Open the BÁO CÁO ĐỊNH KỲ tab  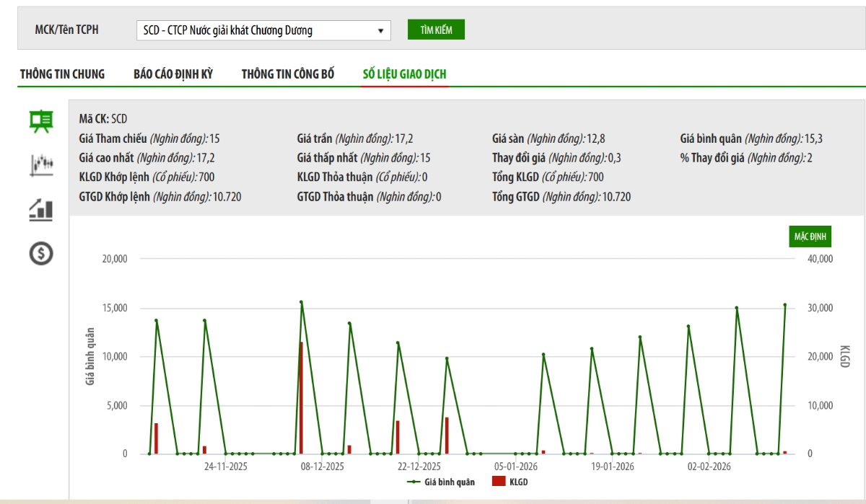pyautogui.click(x=173, y=74)
